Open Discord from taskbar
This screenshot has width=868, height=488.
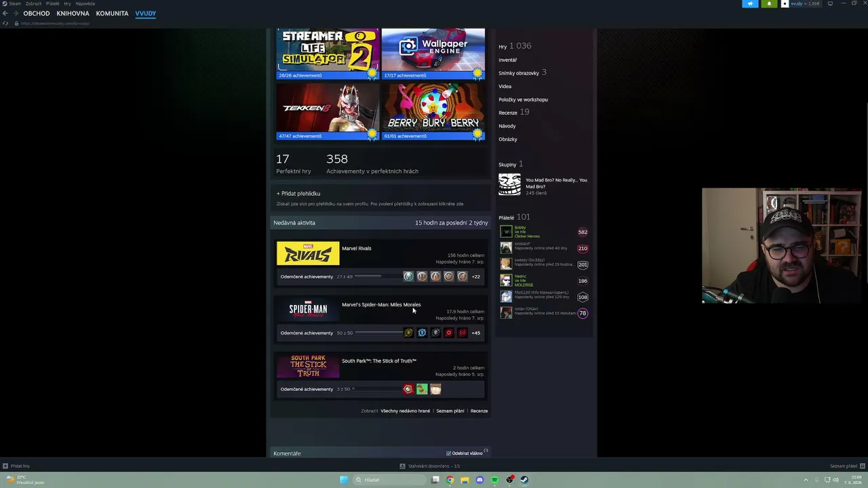click(x=479, y=480)
